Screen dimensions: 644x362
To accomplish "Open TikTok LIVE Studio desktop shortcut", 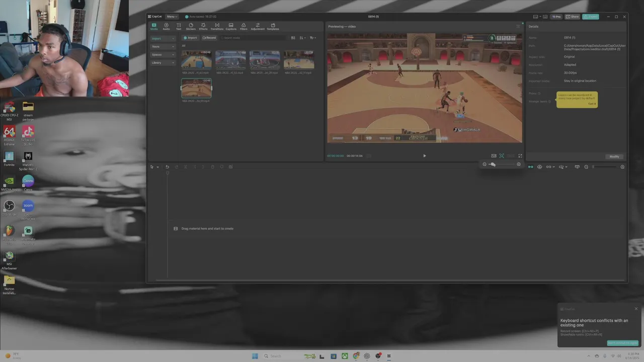I will coord(28,135).
